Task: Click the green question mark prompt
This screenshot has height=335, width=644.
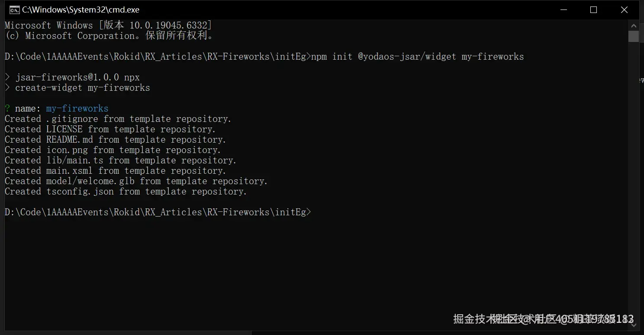Action: (7, 108)
